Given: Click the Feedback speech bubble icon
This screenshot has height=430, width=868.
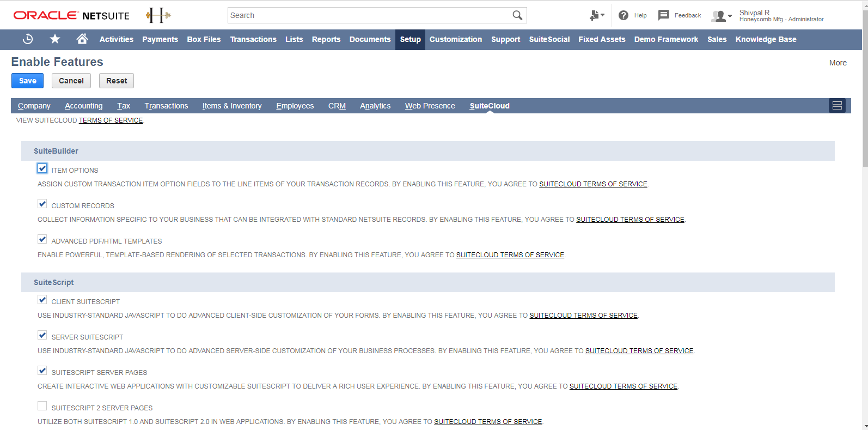Looking at the screenshot, I should [663, 15].
